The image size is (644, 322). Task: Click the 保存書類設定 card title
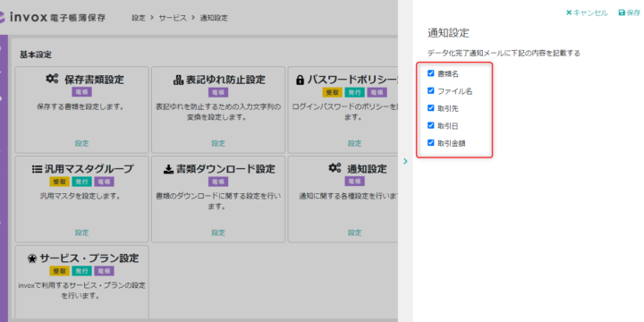pos(94,80)
